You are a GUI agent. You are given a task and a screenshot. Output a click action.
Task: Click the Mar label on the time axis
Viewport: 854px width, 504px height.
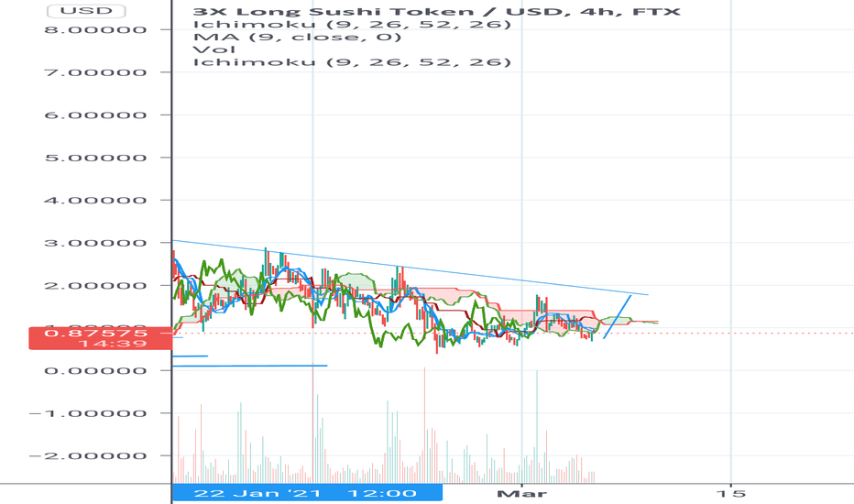click(x=521, y=494)
